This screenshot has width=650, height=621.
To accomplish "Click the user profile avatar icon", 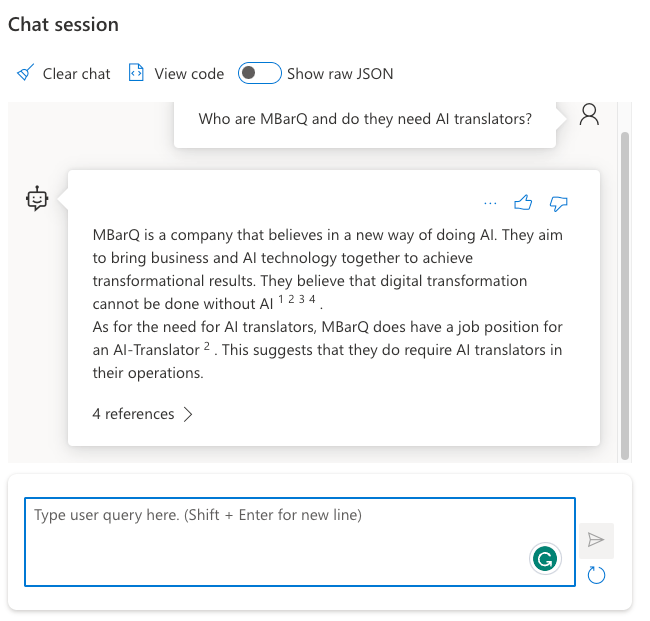I will [x=589, y=115].
